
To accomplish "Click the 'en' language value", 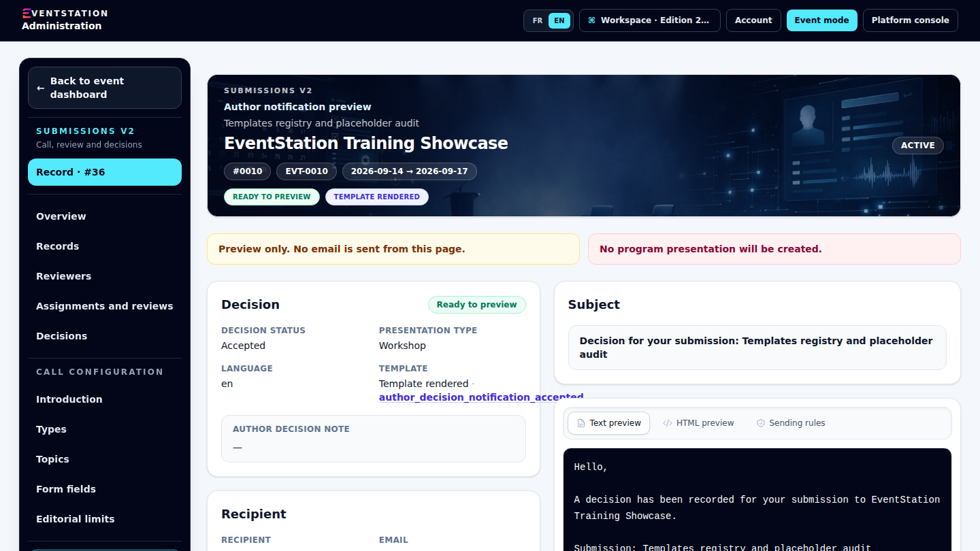I will pyautogui.click(x=227, y=384).
